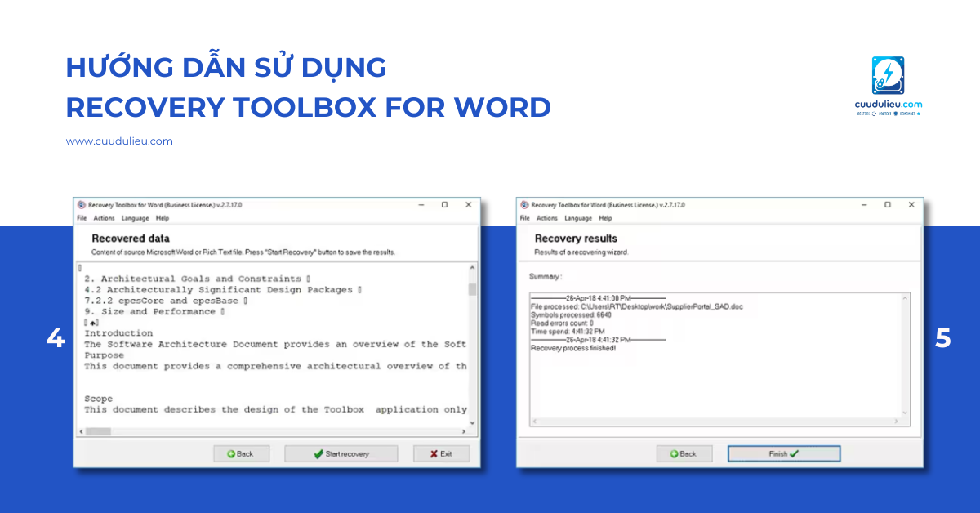Viewport: 980px width, 513px height.
Task: Maximize the Recovered data window
Action: coord(444,204)
